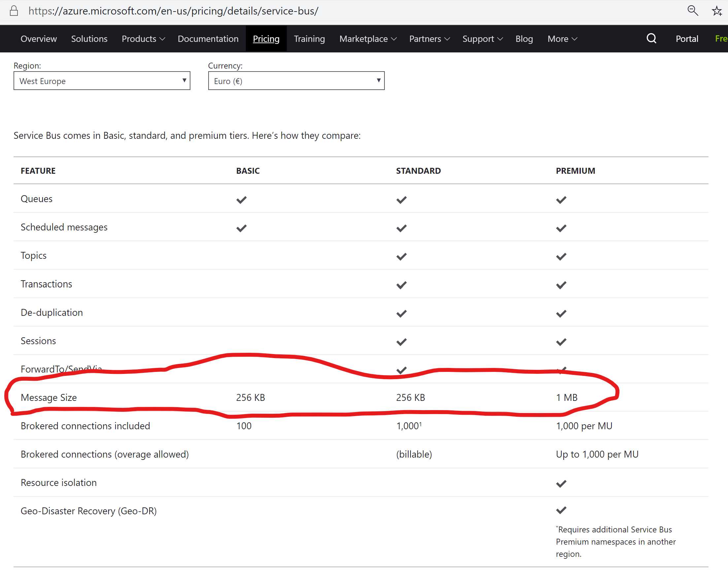
Task: Click the checkmark for Queues under Basic
Action: point(241,199)
